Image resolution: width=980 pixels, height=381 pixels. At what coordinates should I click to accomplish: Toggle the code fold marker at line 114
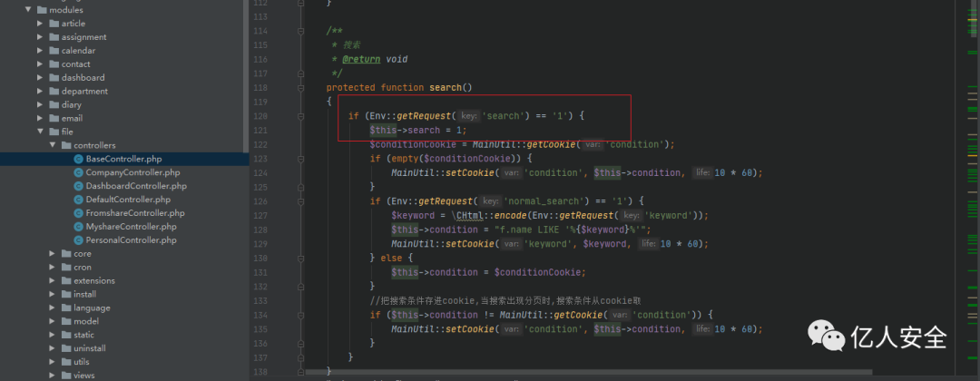click(x=301, y=31)
